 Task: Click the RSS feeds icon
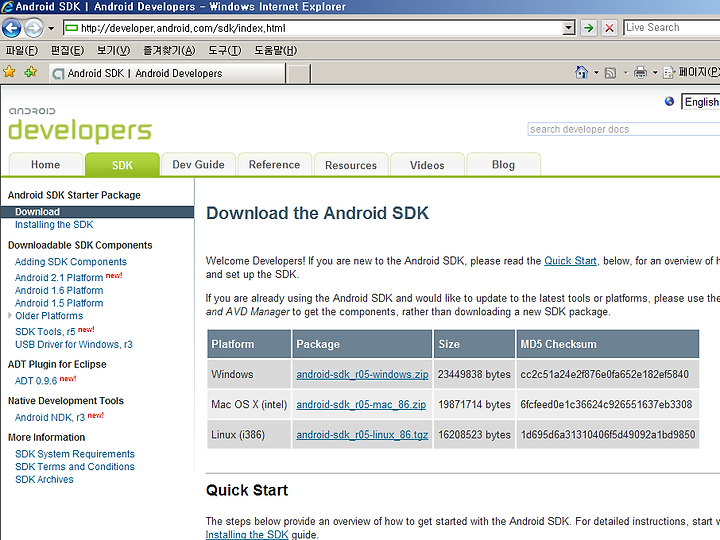pos(610,73)
